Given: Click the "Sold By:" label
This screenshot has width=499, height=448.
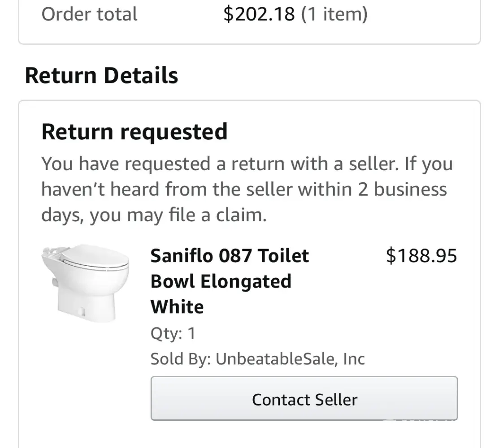Looking at the screenshot, I should coord(180,359).
